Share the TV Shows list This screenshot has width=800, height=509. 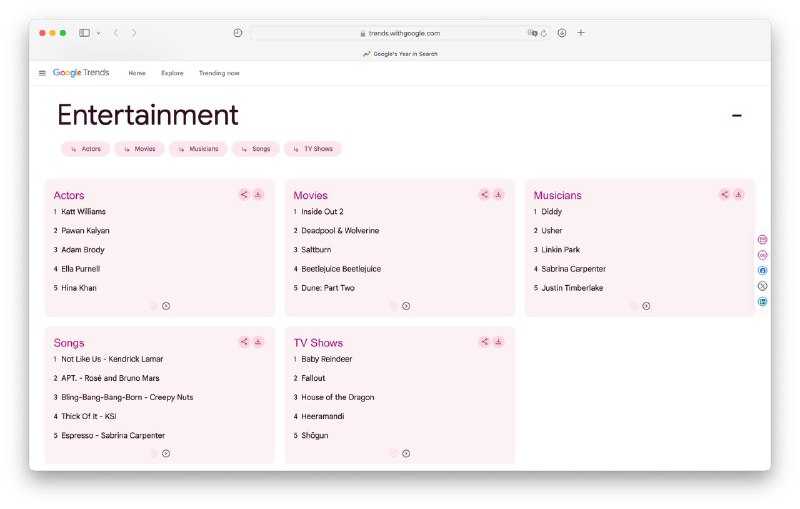(x=484, y=342)
